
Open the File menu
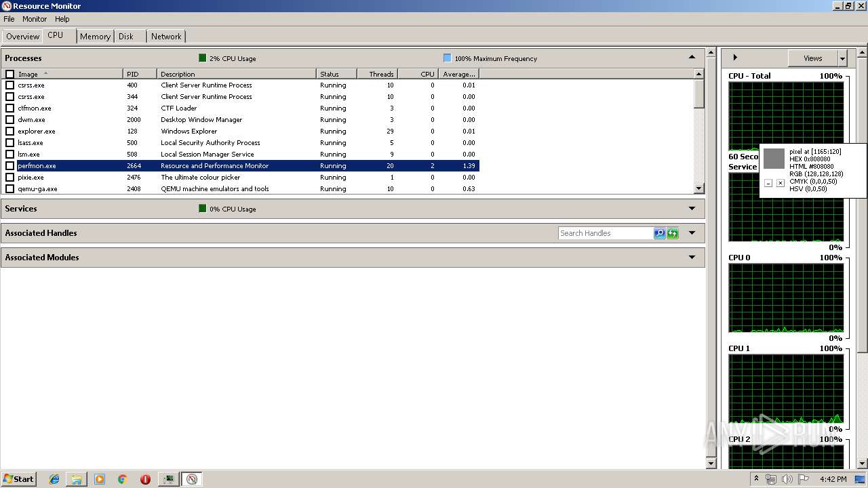[9, 19]
